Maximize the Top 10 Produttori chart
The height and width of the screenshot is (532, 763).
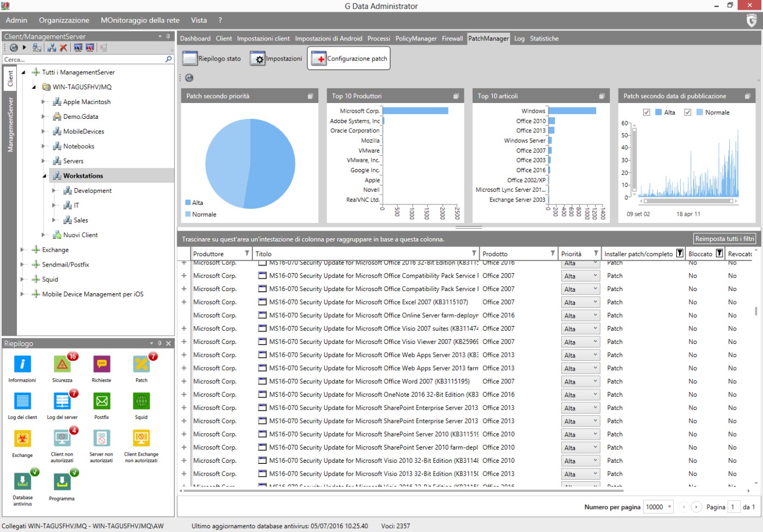point(456,96)
